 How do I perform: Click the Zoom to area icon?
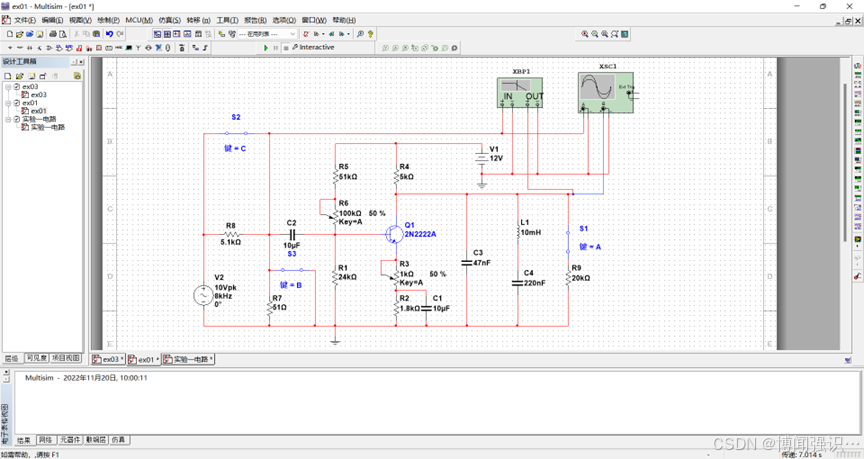(x=604, y=34)
